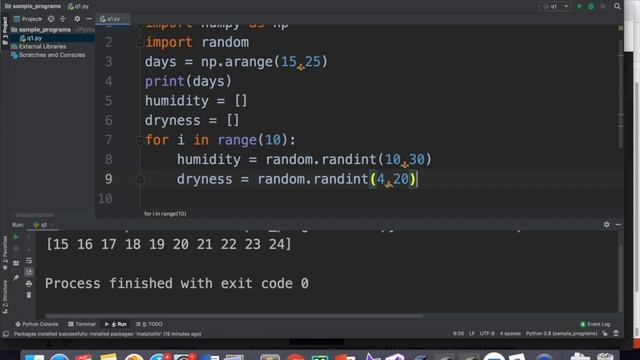The image size is (640, 360).
Task: Open the Project view selector dropdown
Action: click(28, 19)
